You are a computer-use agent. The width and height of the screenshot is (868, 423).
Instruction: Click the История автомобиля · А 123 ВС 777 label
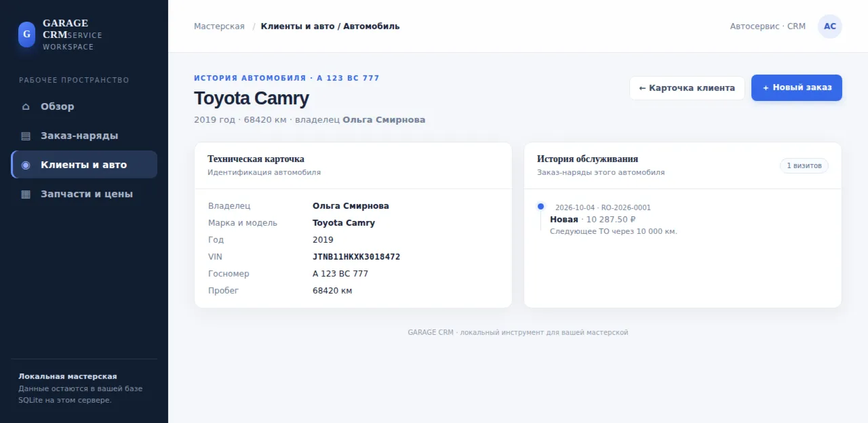point(287,78)
